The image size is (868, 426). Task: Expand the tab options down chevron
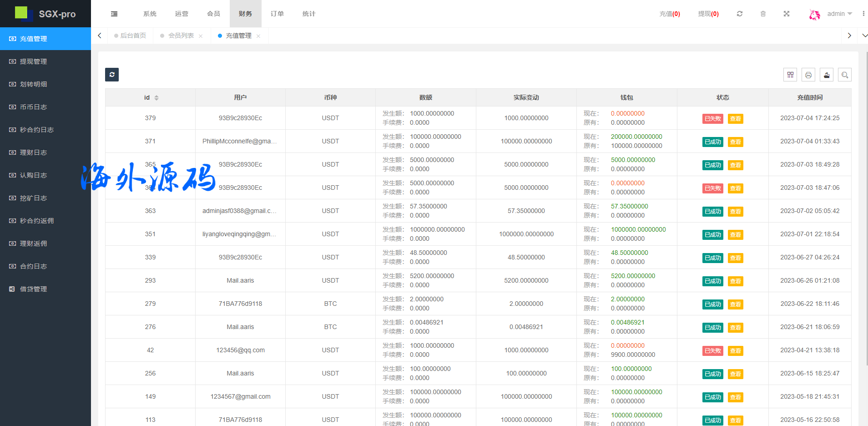(865, 35)
